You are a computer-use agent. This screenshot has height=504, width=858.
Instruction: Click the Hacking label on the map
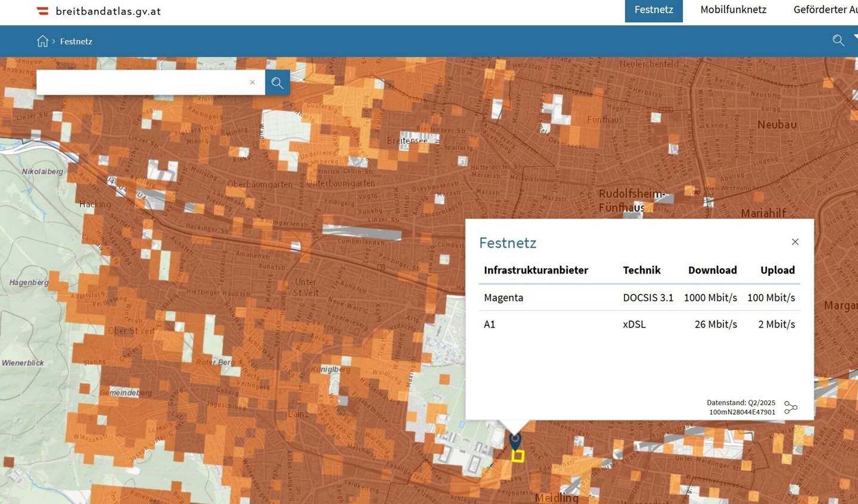95,204
